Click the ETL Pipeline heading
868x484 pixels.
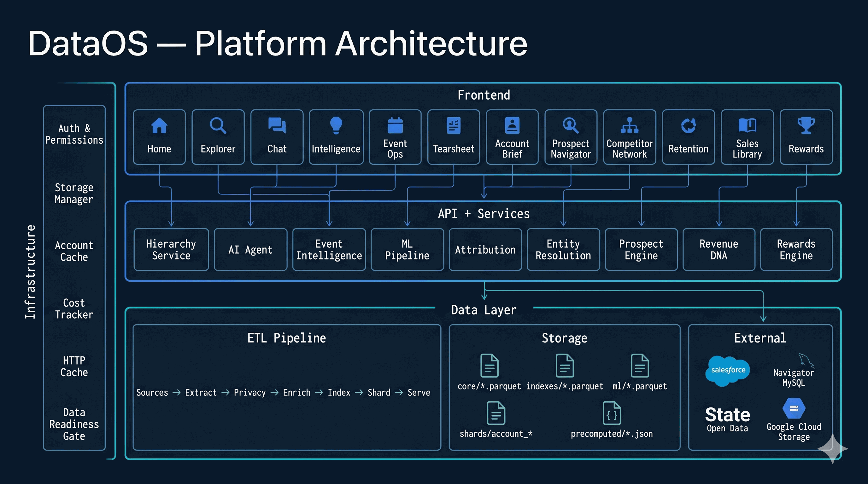[287, 338]
